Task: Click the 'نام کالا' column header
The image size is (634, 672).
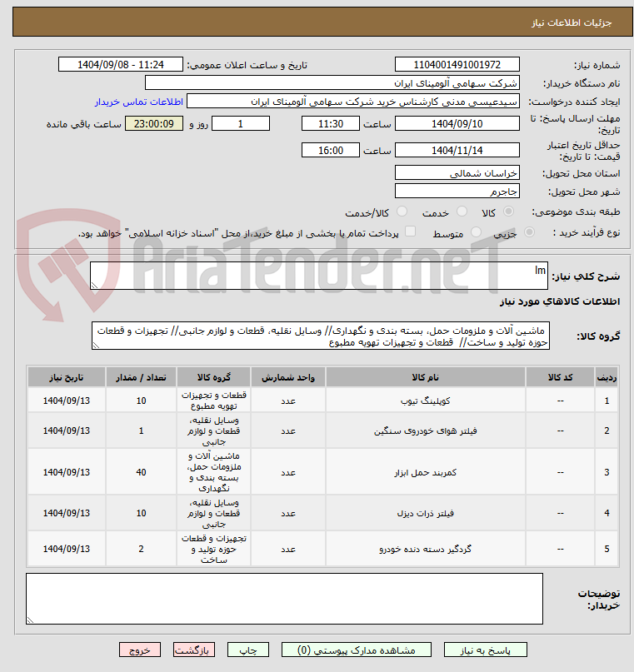Action: [x=425, y=377]
